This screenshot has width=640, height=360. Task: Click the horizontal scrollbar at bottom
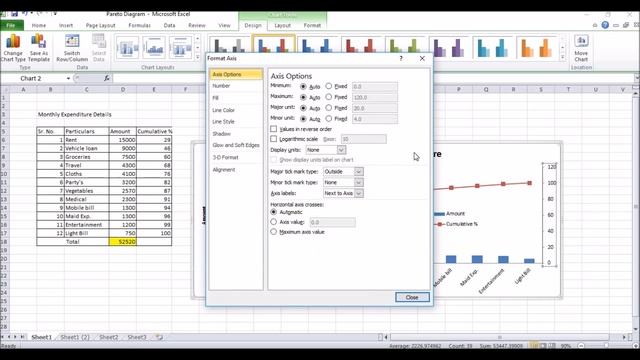pos(500,337)
